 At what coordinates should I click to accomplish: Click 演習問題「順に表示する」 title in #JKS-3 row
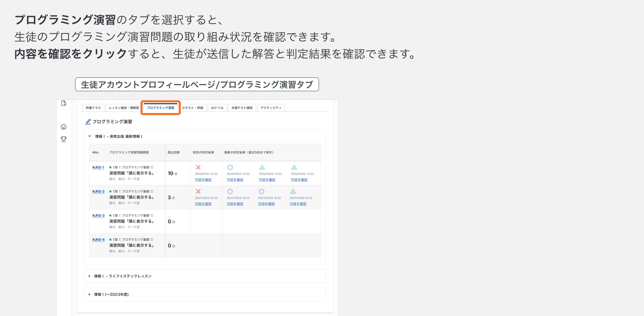[132, 221]
